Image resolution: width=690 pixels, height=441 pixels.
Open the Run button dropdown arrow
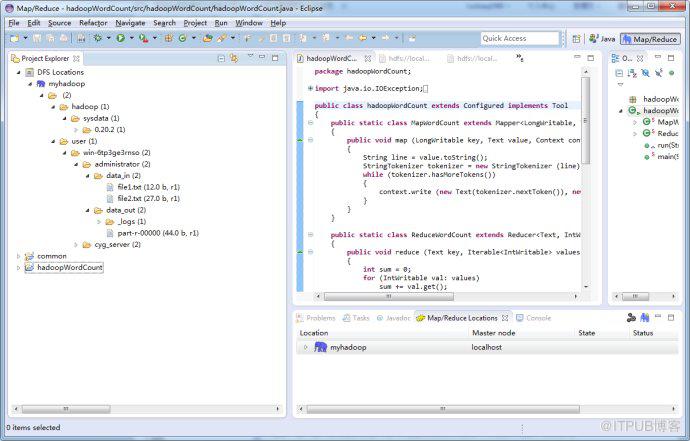(132, 38)
